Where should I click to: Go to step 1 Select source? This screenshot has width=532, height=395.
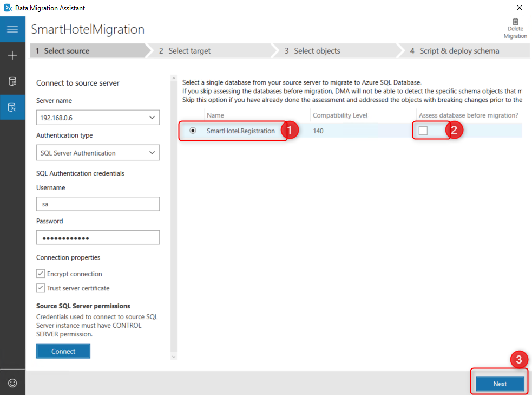pyautogui.click(x=88, y=51)
